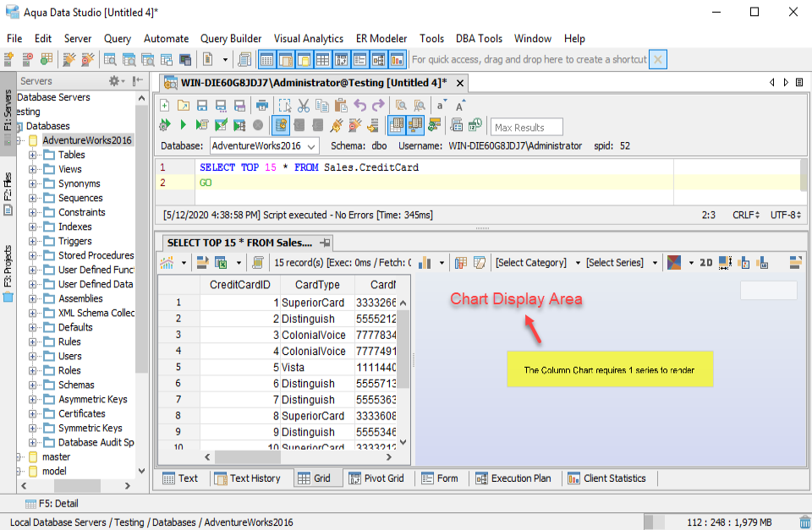This screenshot has height=530, width=812.
Task: Click the Cut scissors icon
Action: pyautogui.click(x=303, y=106)
